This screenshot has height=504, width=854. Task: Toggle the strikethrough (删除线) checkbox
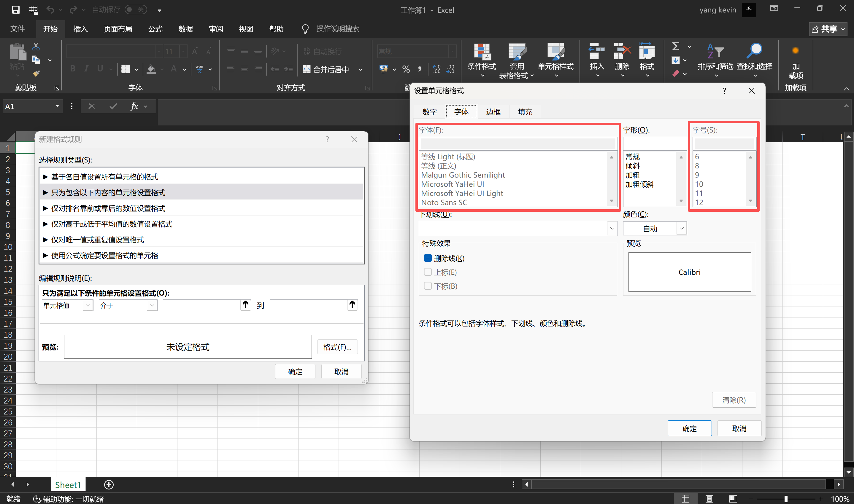pos(428,258)
